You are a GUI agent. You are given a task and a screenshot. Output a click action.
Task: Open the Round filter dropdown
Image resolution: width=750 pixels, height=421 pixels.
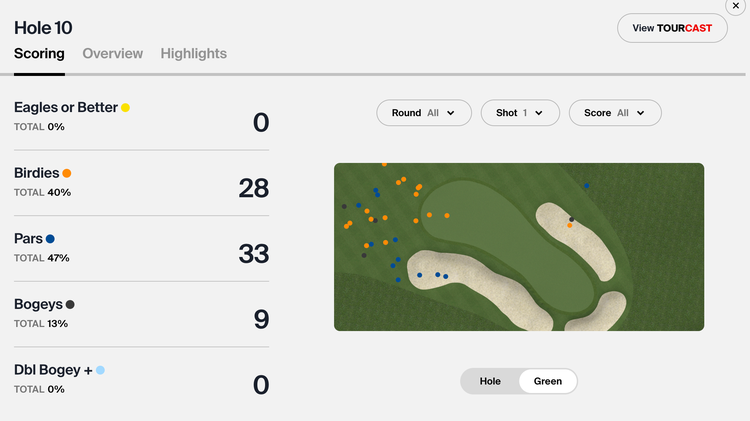[424, 113]
